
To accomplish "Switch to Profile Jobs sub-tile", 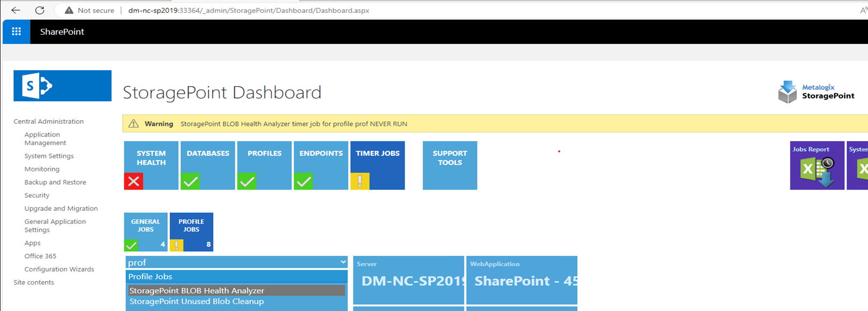I will click(x=191, y=232).
